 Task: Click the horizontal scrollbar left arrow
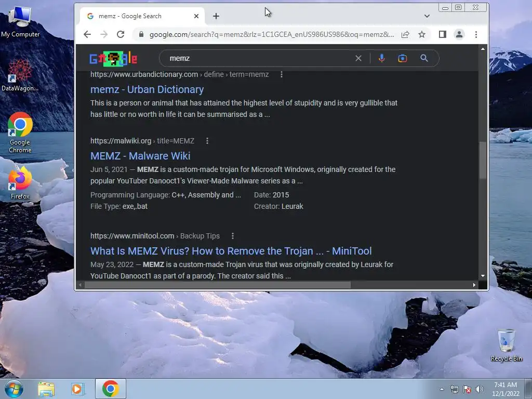pos(80,285)
